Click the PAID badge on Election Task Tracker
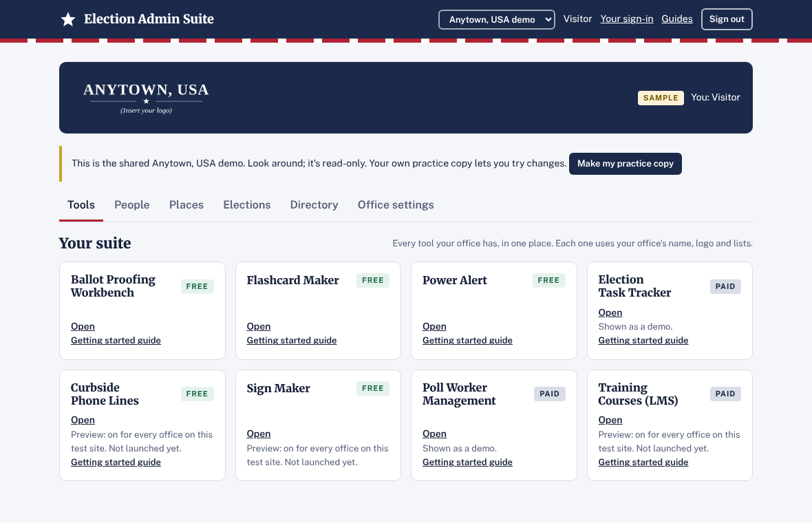This screenshot has width=812, height=523. pos(725,286)
